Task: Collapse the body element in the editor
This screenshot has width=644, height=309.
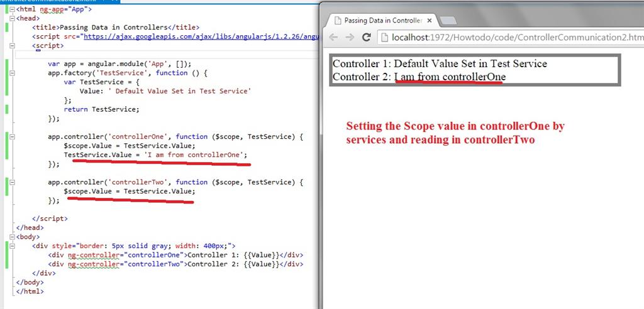Action: [11, 237]
